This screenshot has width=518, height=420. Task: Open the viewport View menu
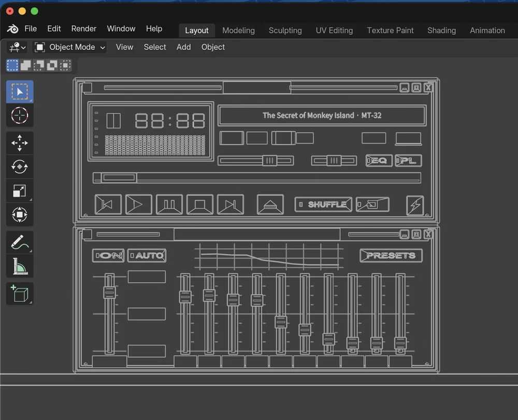124,47
